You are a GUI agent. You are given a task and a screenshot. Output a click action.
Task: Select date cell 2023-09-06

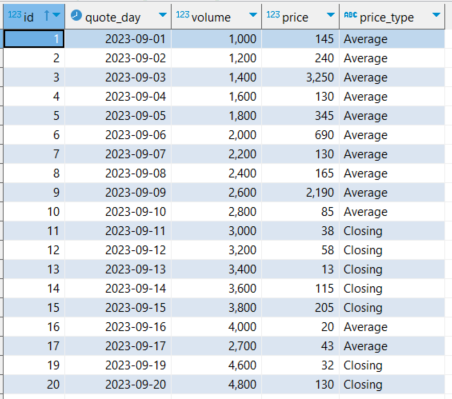point(118,135)
